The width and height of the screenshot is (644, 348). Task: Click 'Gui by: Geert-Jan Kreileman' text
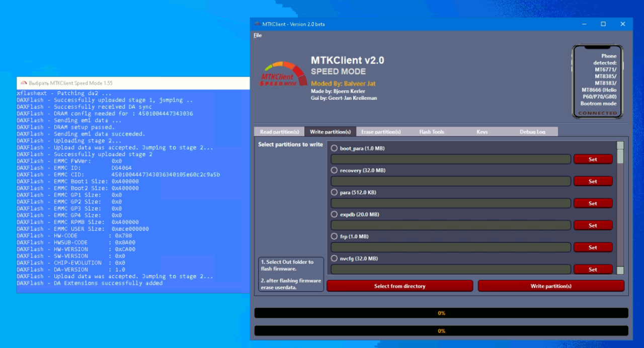pos(344,98)
